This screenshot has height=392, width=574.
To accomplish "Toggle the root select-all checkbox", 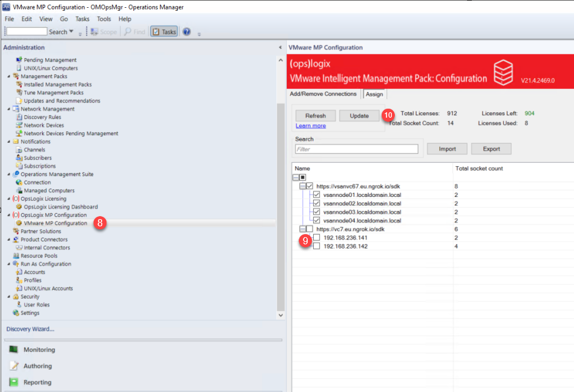I will click(303, 177).
